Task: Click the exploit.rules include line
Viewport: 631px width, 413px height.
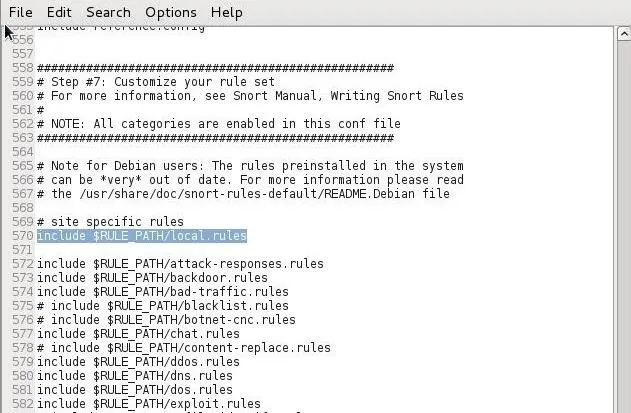Action: (x=148, y=404)
